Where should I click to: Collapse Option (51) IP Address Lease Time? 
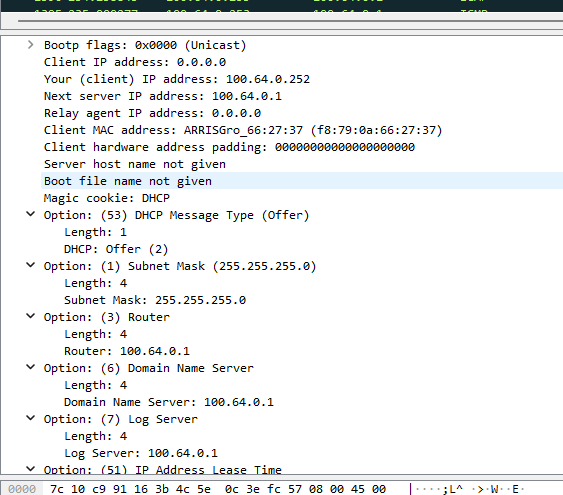[x=31, y=469]
